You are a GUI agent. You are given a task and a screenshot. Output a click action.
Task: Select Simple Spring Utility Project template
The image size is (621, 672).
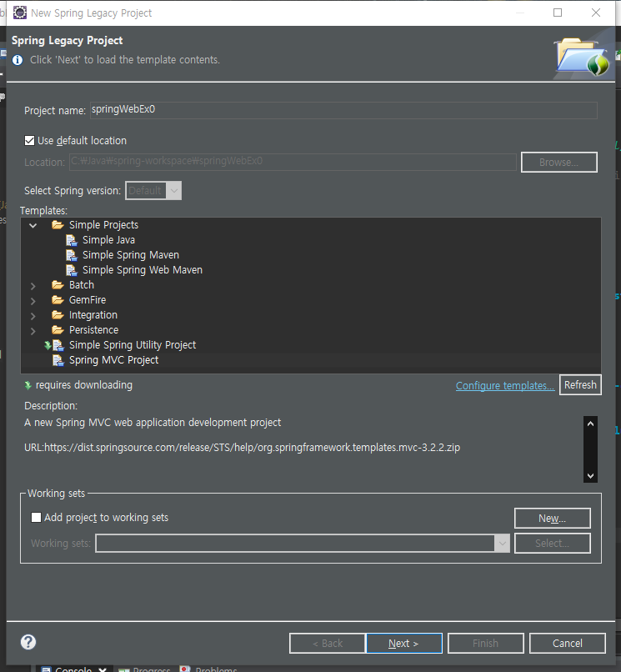click(x=133, y=345)
